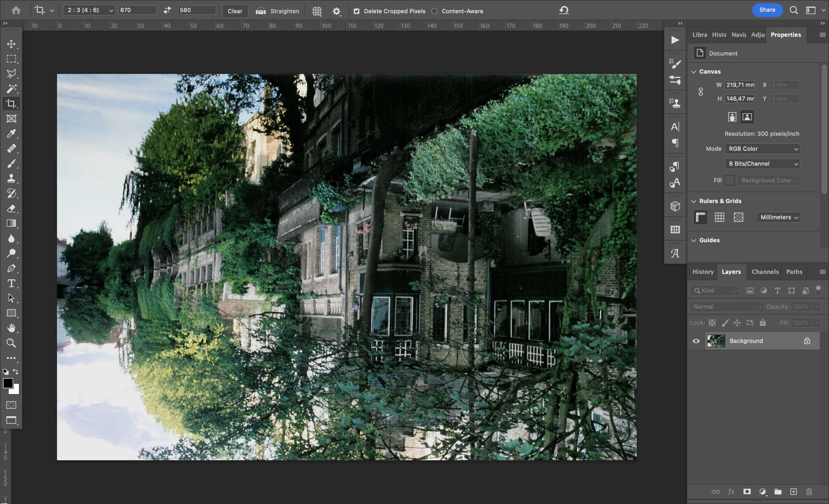Image resolution: width=829 pixels, height=504 pixels.
Task: Delete the selected layer via trash icon
Action: tap(809, 492)
